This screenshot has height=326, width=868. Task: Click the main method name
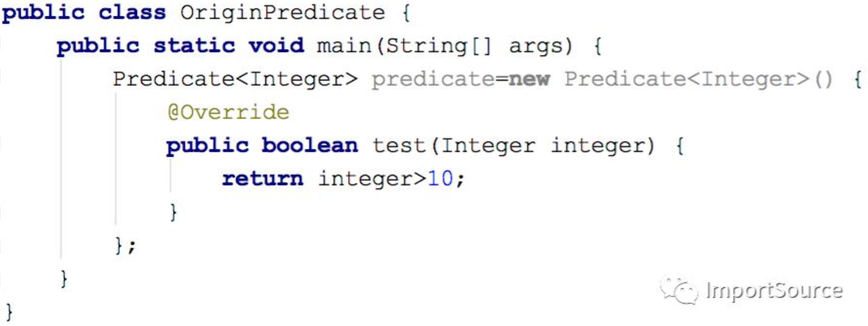[344, 46]
